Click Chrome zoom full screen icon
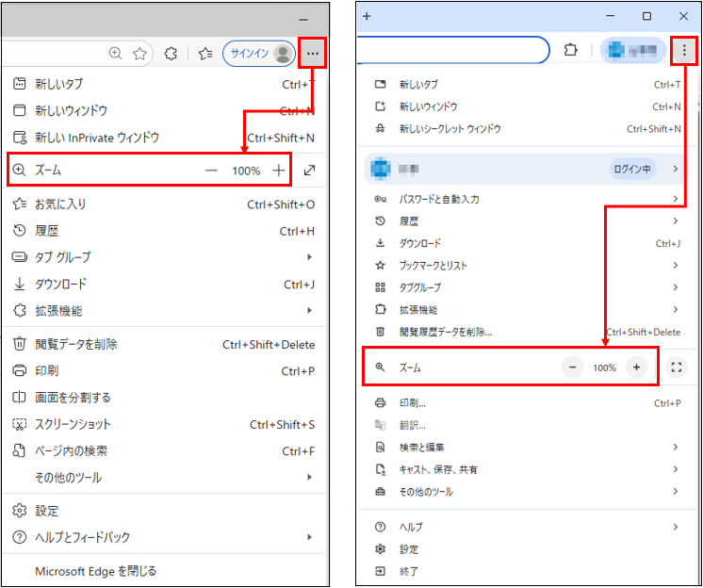 675,367
